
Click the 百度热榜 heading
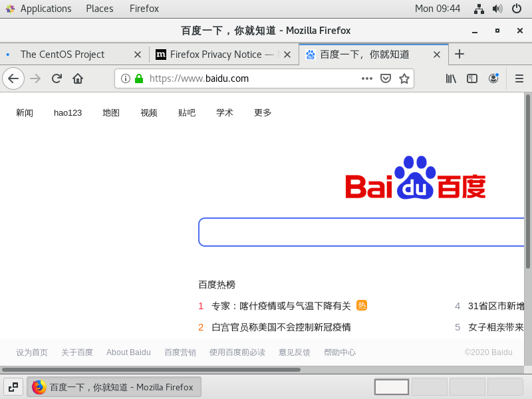click(x=217, y=285)
